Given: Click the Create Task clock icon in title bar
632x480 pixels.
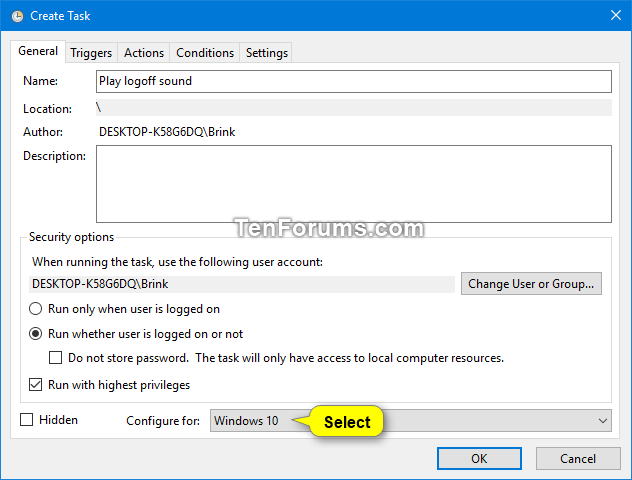Looking at the screenshot, I should click(x=17, y=16).
